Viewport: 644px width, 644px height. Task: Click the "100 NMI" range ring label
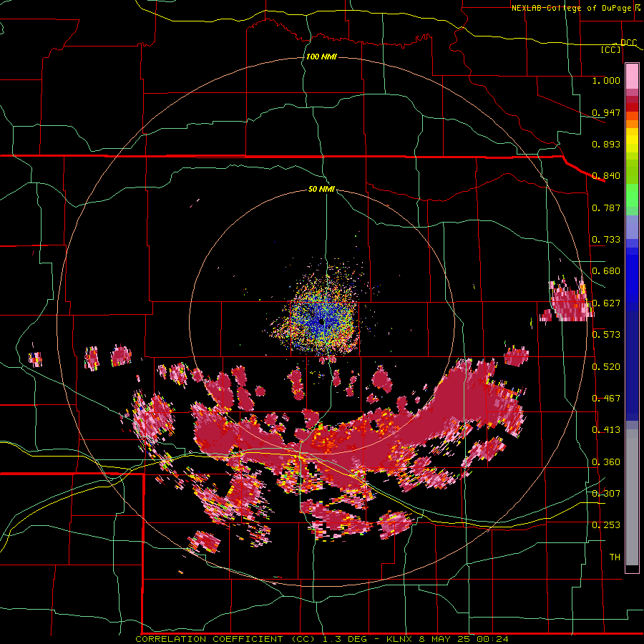click(x=321, y=57)
